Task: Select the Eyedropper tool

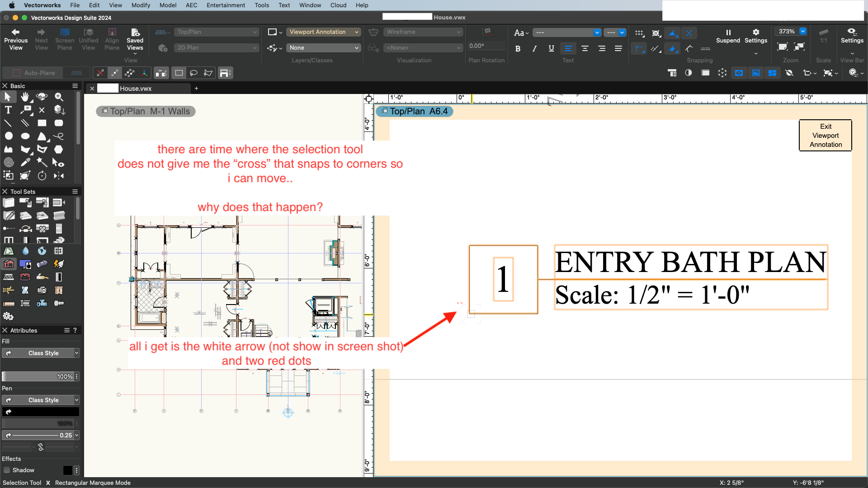Action: pos(25,162)
